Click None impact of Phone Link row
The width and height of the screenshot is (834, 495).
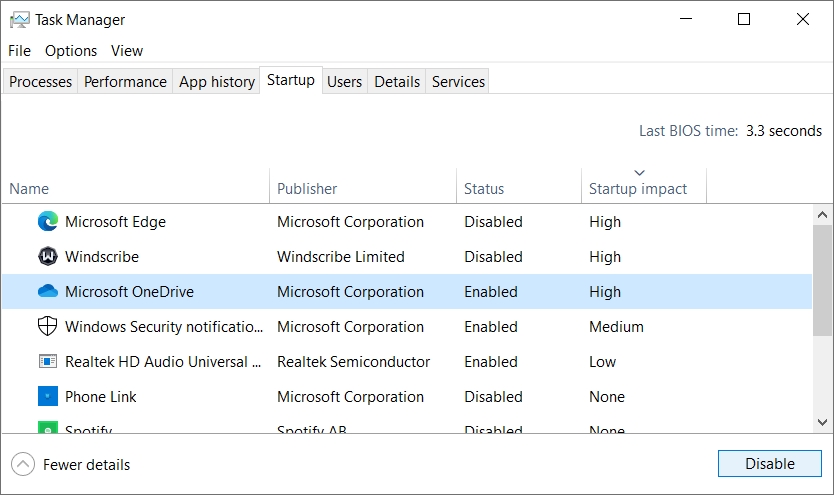pos(606,397)
